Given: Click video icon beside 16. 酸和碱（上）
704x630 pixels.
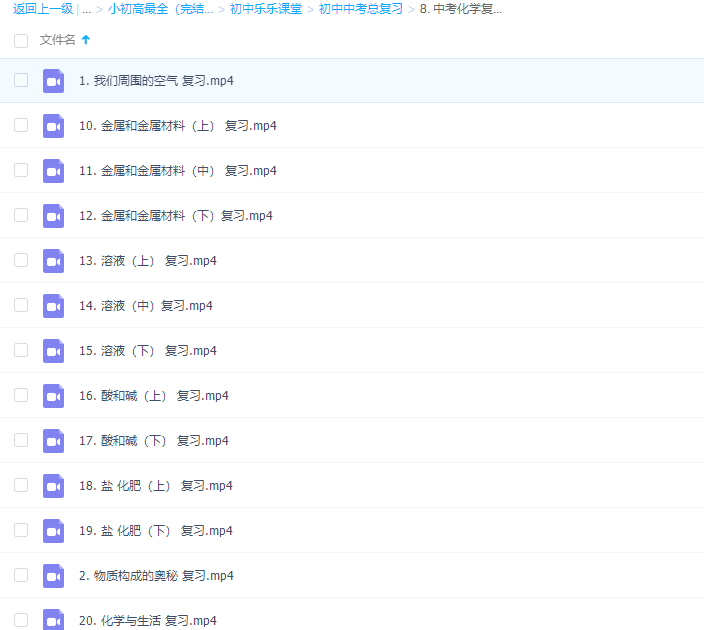Looking at the screenshot, I should pos(53,396).
